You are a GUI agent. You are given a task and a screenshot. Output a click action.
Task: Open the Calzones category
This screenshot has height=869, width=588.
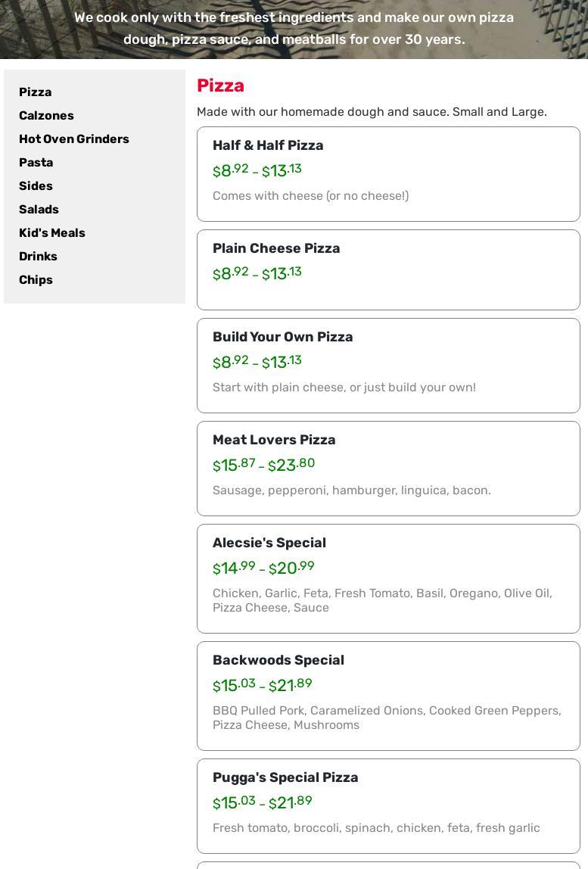46,116
